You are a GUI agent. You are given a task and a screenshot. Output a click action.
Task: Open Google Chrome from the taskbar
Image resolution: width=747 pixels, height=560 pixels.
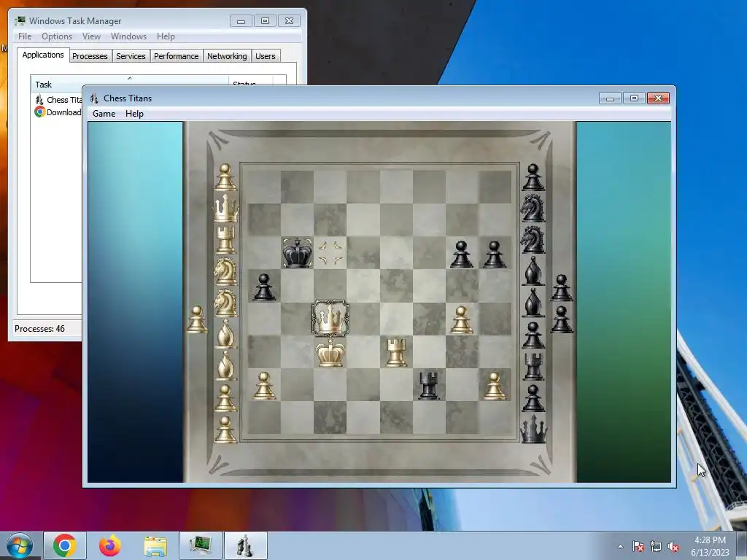[65, 545]
